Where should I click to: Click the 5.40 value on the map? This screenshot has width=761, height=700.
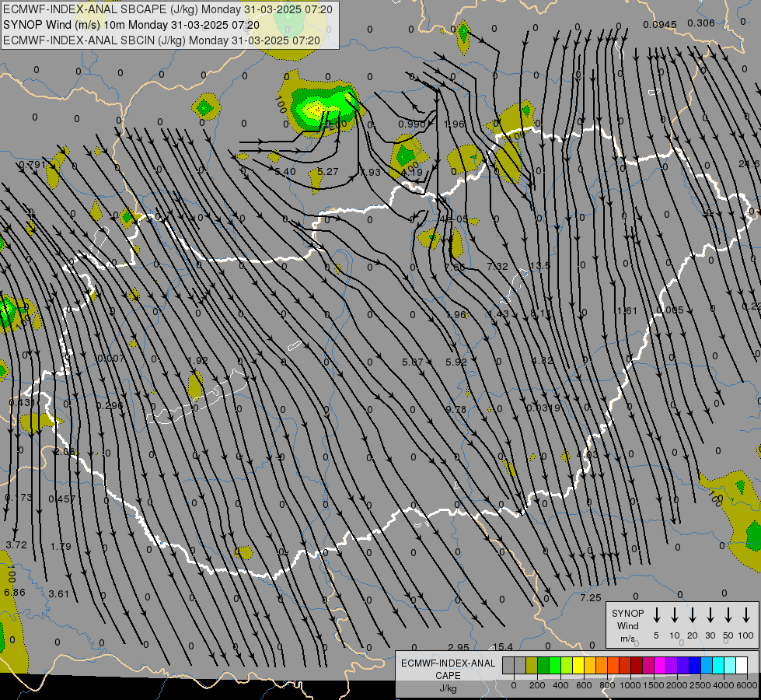point(285,171)
